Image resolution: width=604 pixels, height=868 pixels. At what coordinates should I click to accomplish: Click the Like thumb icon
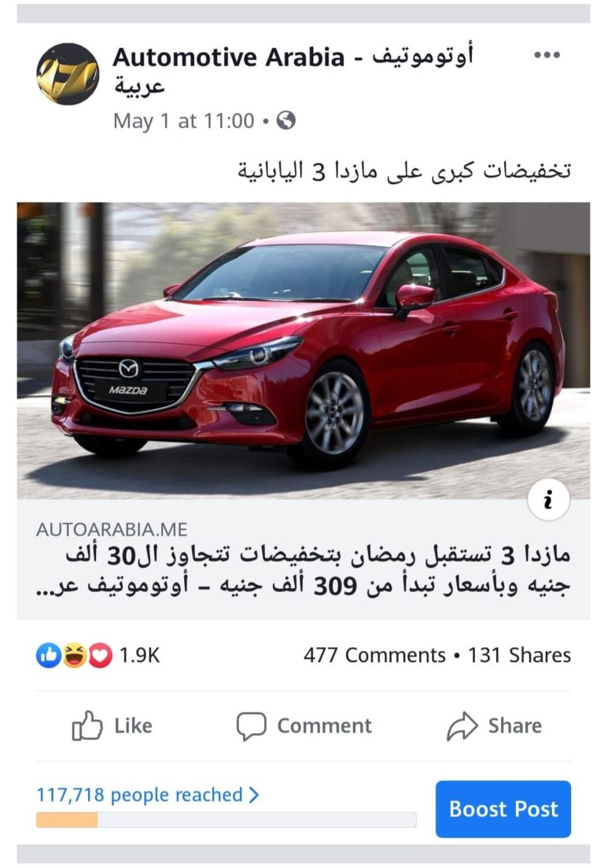click(87, 725)
